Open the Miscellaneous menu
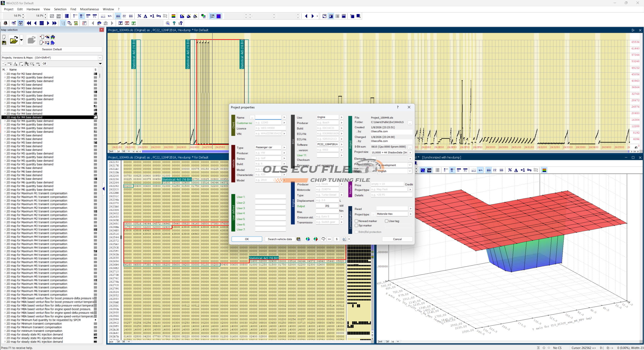The image size is (644, 350). [x=89, y=9]
